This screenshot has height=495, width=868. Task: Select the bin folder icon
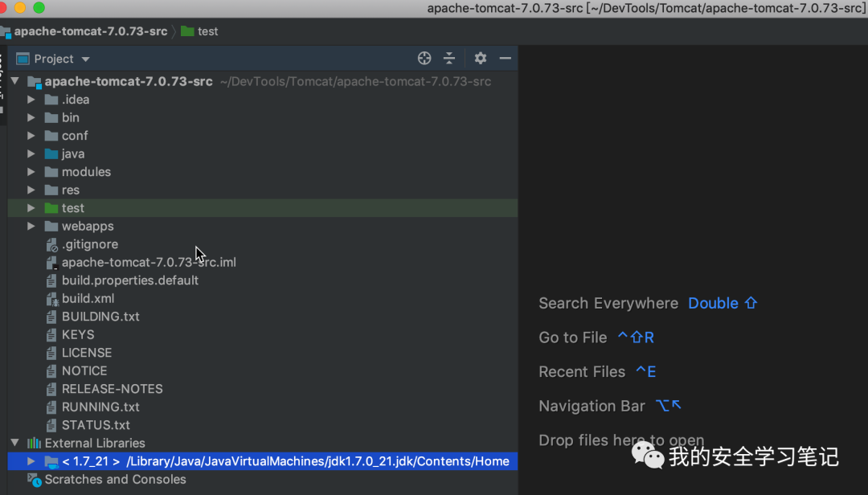point(51,117)
